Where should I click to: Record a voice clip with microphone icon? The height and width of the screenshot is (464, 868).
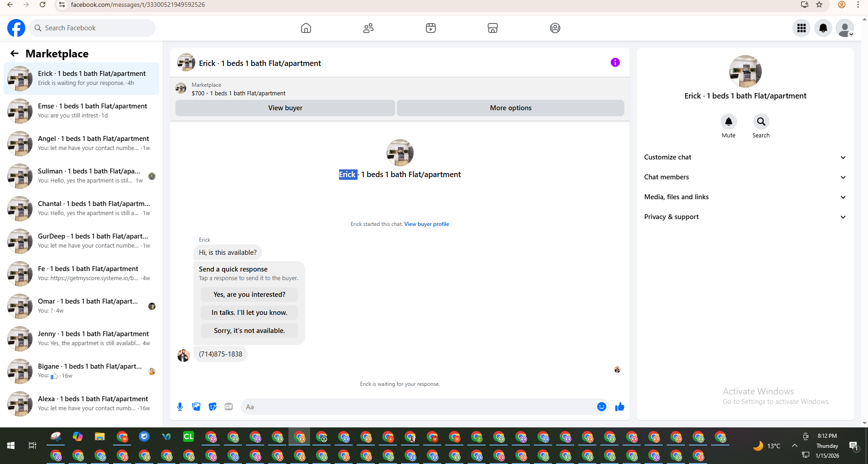pyautogui.click(x=180, y=407)
